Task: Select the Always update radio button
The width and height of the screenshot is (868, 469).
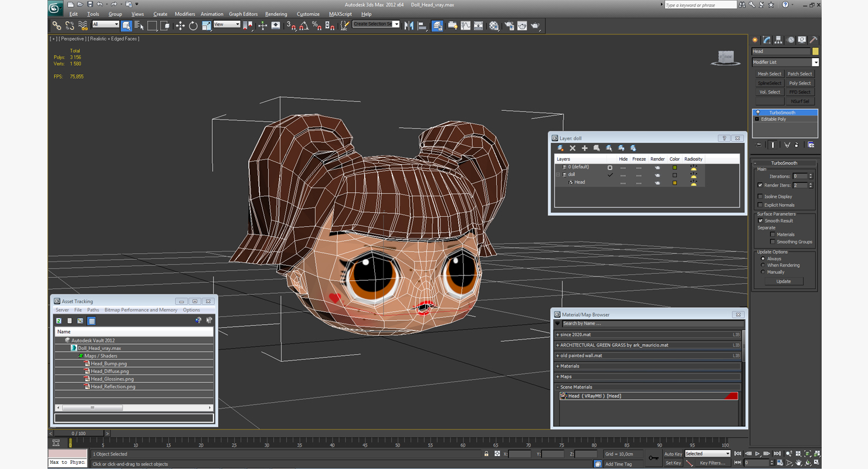Action: click(763, 259)
